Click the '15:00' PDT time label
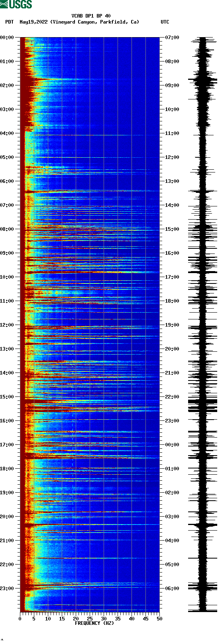The image size is (220, 644). click(7, 397)
